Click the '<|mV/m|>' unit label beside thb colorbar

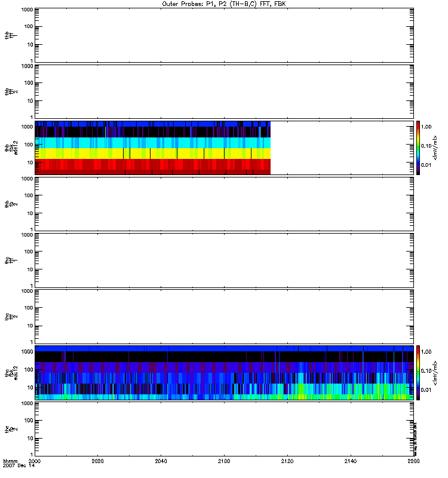pyautogui.click(x=435, y=148)
